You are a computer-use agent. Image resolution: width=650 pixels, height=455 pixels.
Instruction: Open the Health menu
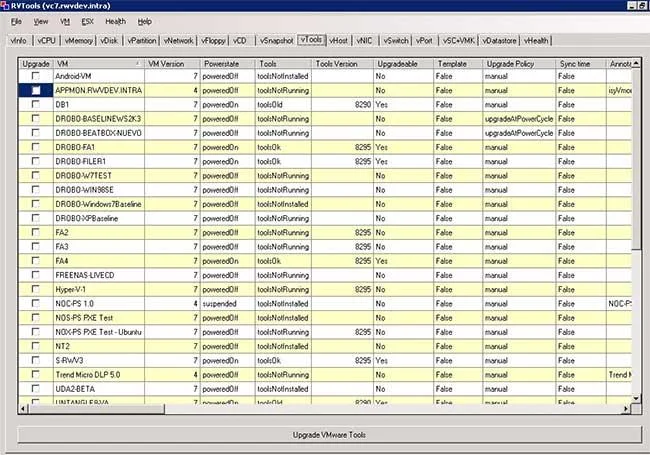[115, 22]
